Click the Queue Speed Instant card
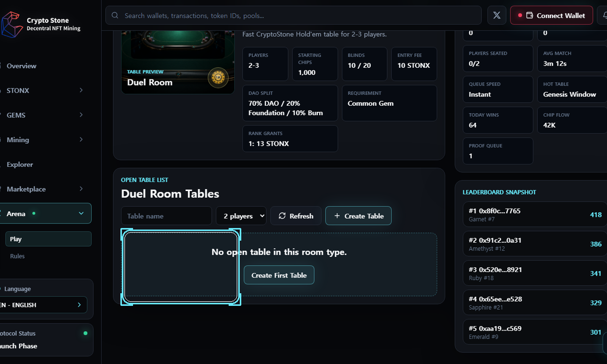The height and width of the screenshot is (364, 607). [498, 89]
